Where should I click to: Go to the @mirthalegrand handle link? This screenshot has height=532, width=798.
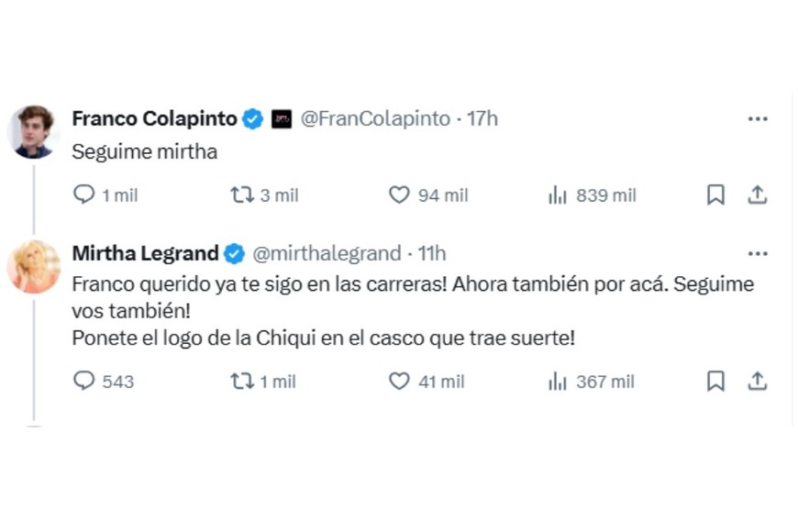point(327,253)
